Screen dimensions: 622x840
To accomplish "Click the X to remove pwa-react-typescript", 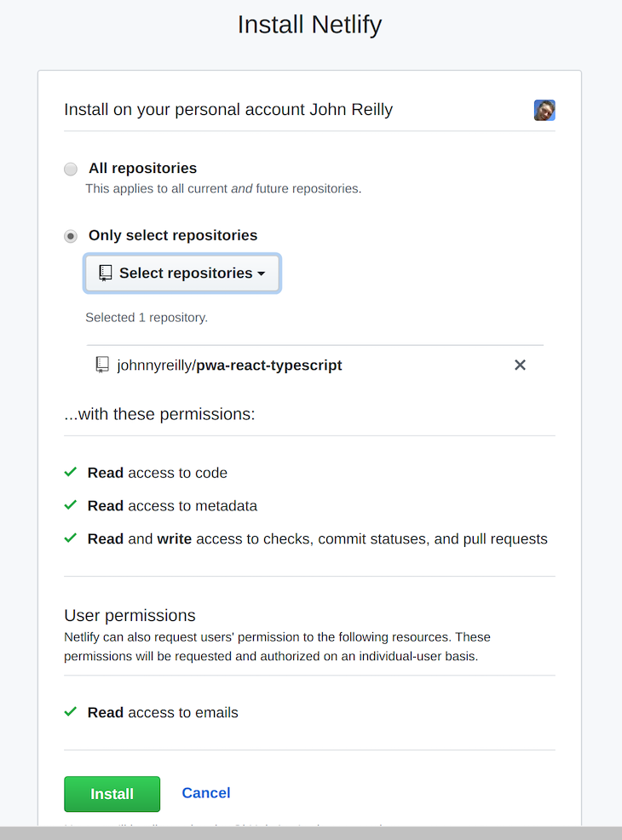I will click(x=520, y=365).
